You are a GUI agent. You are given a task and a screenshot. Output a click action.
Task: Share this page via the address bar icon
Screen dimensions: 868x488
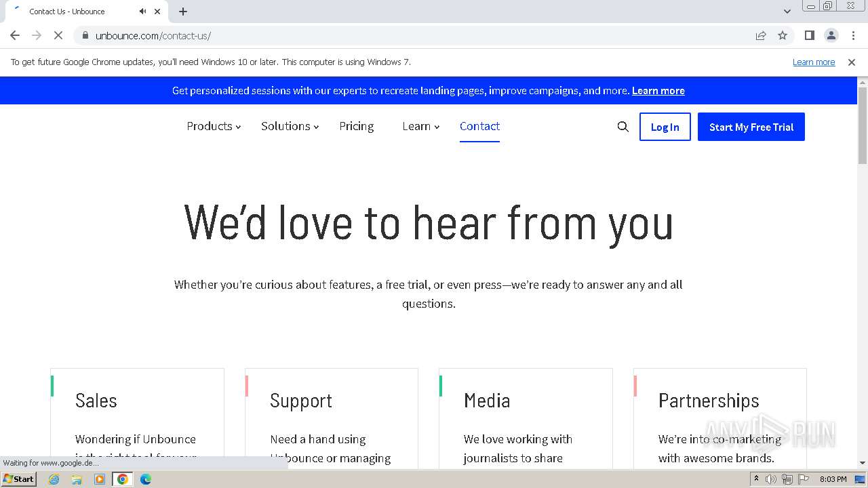point(761,35)
